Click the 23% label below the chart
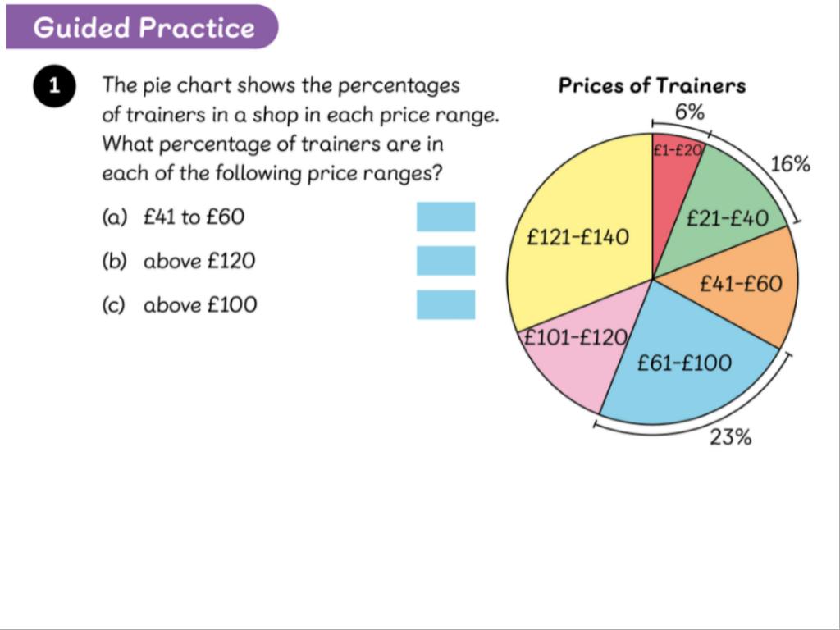Screen dimensions: 840x630 tap(730, 437)
